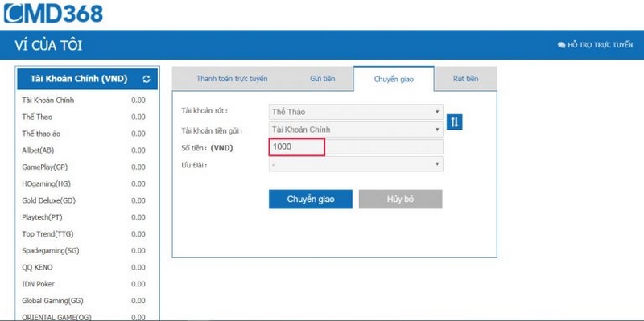Select Tài Khoản Chính row in wallet list
The height and width of the screenshot is (321, 644).
[x=86, y=100]
